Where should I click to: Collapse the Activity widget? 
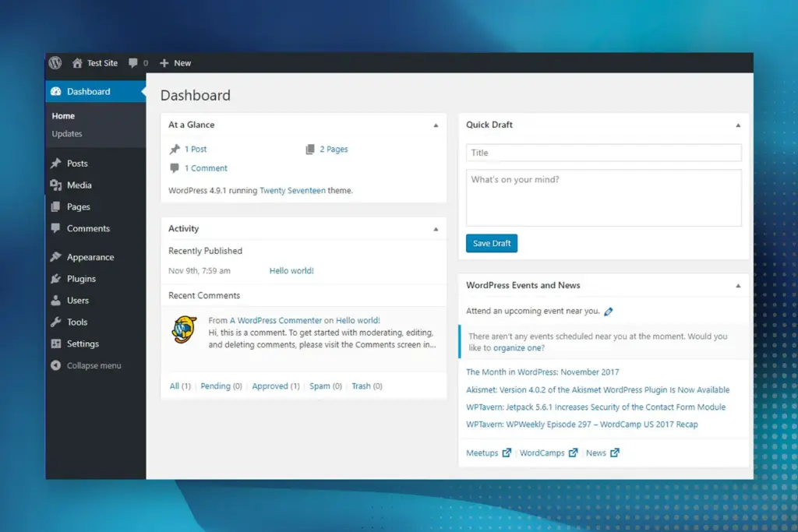pyautogui.click(x=437, y=228)
